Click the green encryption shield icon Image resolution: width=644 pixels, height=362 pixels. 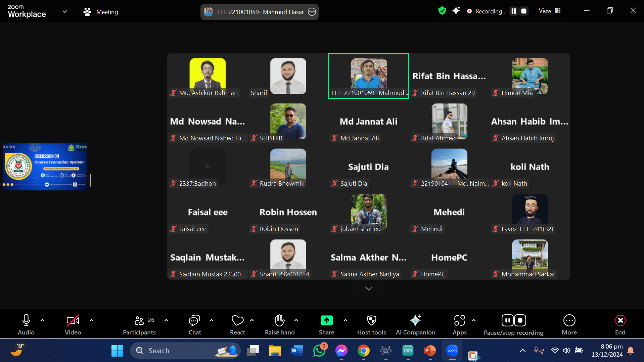442,11
